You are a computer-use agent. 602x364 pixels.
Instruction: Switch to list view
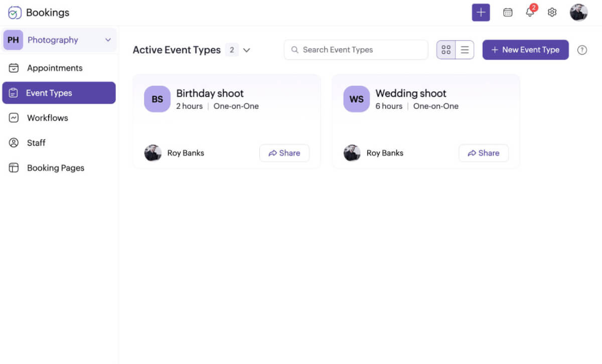click(x=465, y=50)
